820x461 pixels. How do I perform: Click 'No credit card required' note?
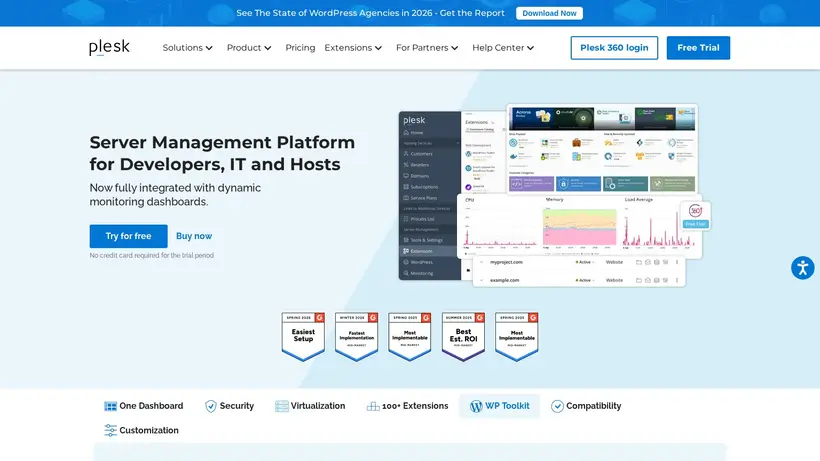tap(152, 256)
